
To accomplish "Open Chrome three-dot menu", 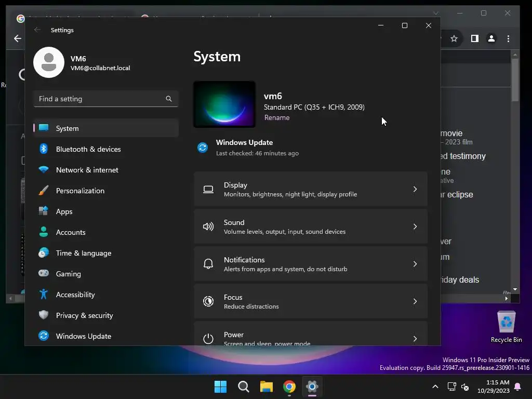I will (508, 38).
